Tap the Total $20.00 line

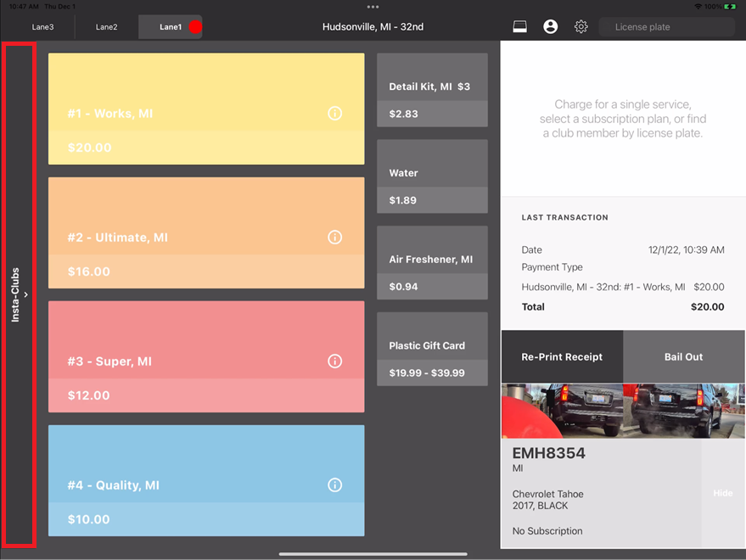click(x=623, y=307)
